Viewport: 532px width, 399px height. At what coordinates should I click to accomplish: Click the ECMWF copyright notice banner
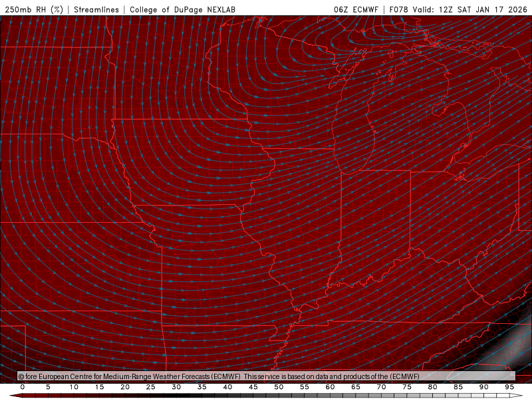pyautogui.click(x=266, y=376)
